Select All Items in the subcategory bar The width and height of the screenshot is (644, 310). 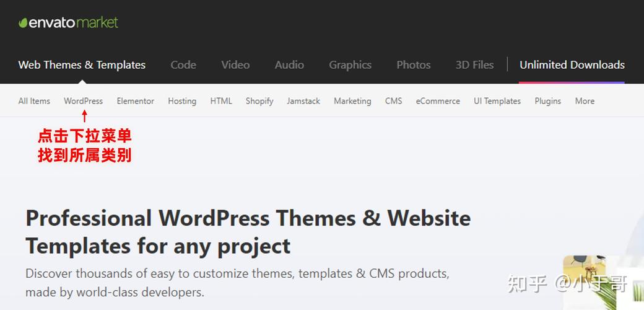coord(34,101)
